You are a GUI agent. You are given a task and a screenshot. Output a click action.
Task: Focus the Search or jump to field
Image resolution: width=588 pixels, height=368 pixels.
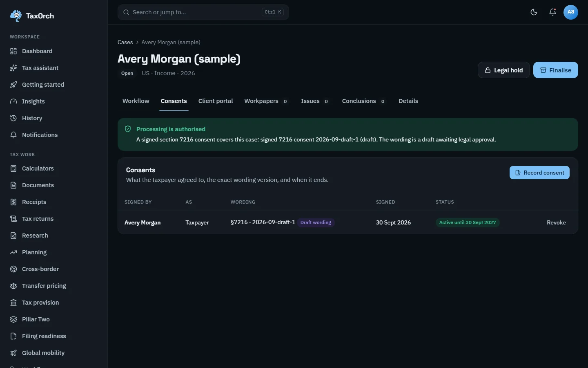(203, 12)
